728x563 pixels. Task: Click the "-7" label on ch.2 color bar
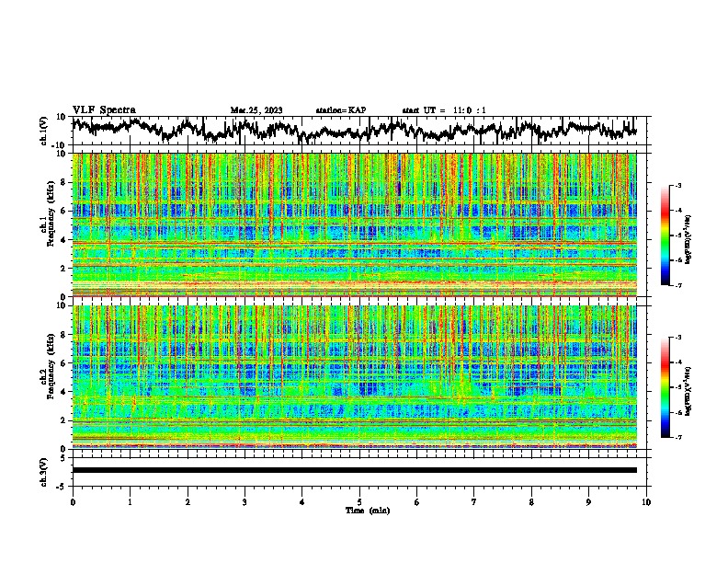678,437
